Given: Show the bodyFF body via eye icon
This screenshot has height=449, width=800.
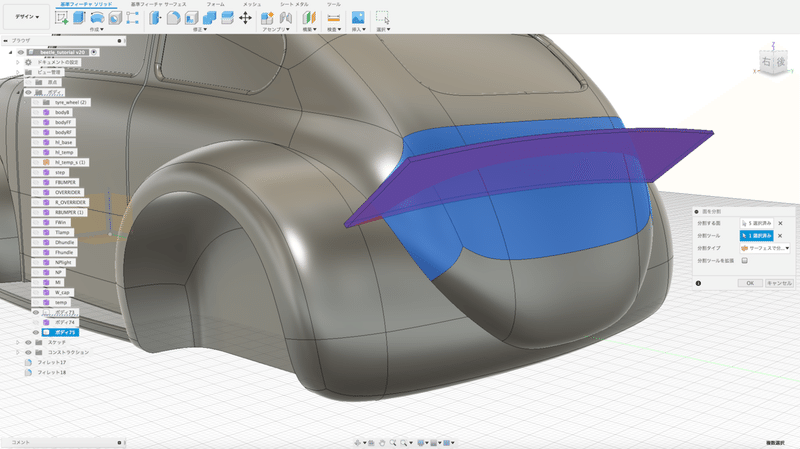Looking at the screenshot, I should 36,122.
